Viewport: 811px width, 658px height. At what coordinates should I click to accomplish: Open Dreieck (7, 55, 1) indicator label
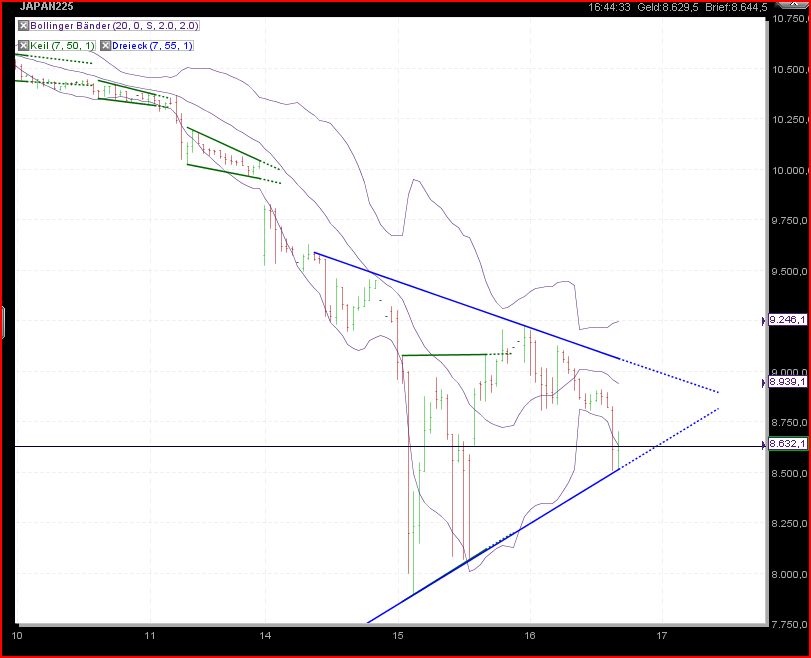152,46
